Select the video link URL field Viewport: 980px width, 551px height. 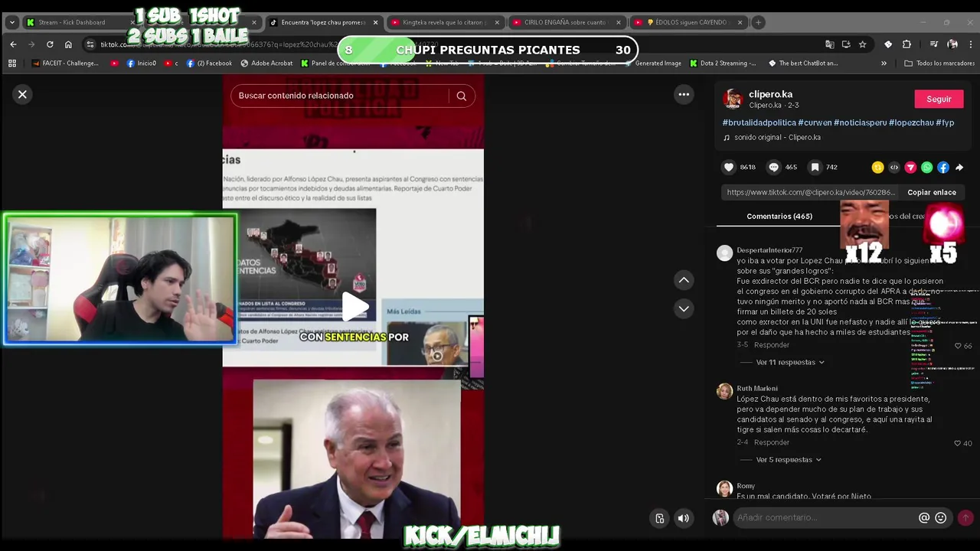(812, 192)
